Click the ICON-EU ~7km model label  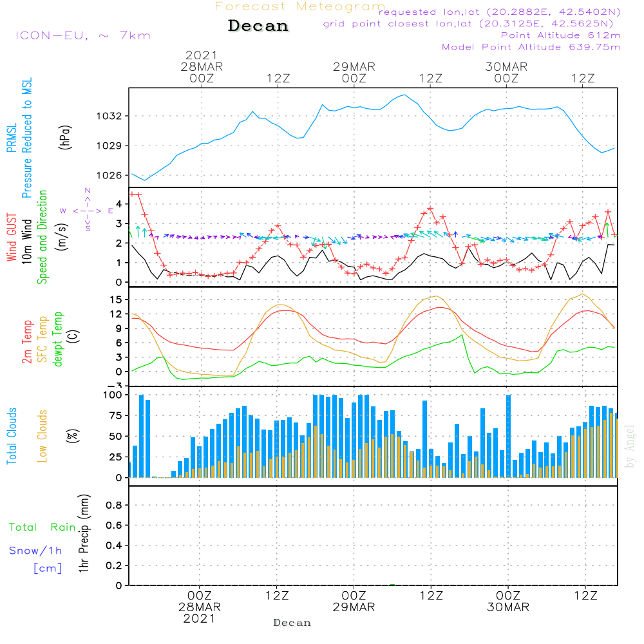[x=82, y=35]
